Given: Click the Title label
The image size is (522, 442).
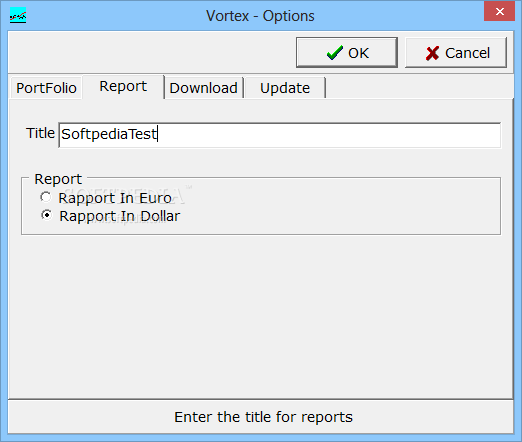Looking at the screenshot, I should (40, 133).
